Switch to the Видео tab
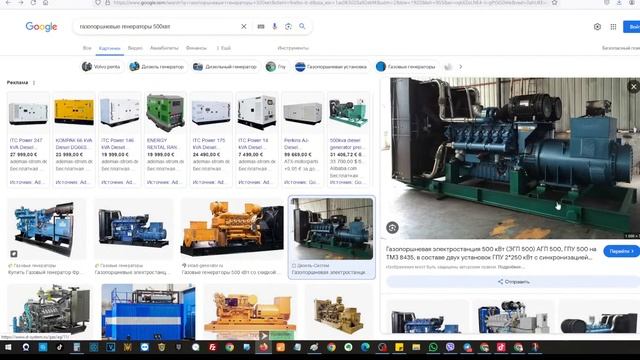 coord(135,48)
